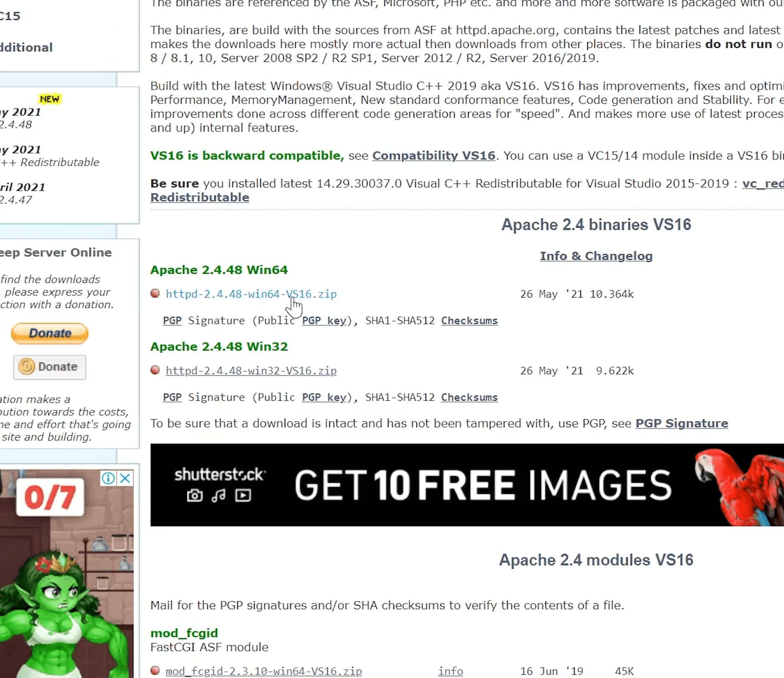Viewport: 784px width, 678px height.
Task: Click the Compatibility VS16 hyperlink
Action: [x=433, y=155]
